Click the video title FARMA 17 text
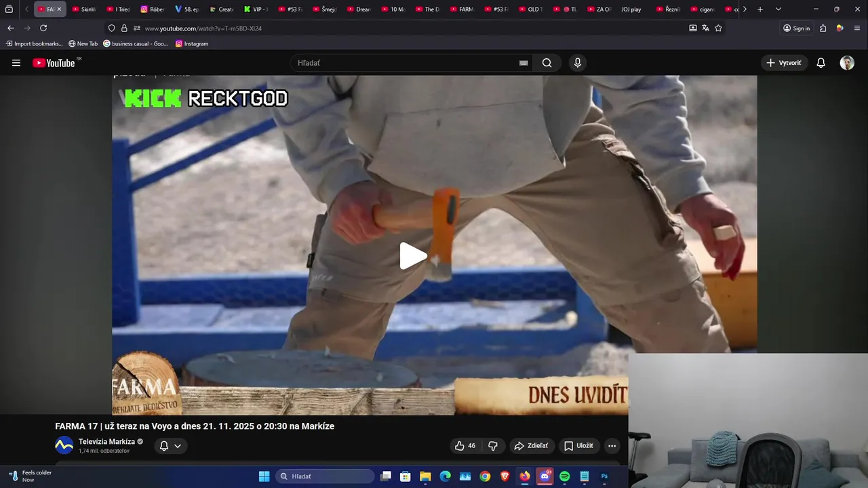 tap(195, 426)
